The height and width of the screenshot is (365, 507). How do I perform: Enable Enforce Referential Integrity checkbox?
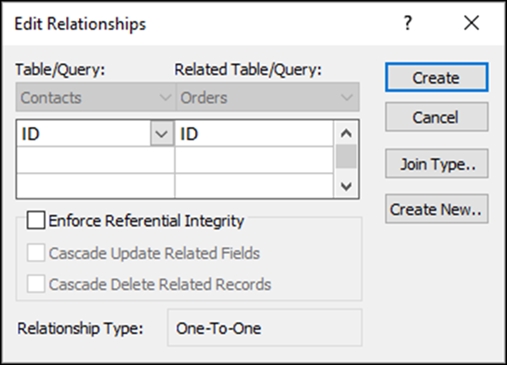[x=36, y=220]
